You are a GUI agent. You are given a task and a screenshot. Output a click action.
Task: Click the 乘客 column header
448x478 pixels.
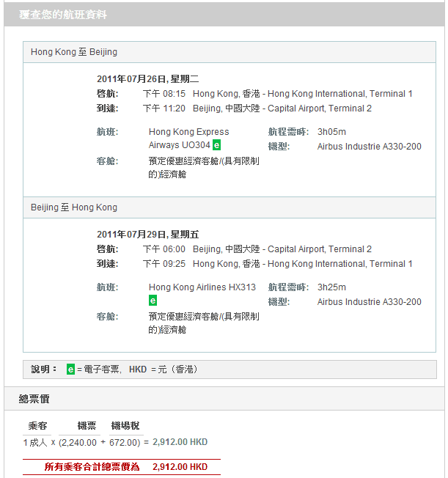pos(37,426)
